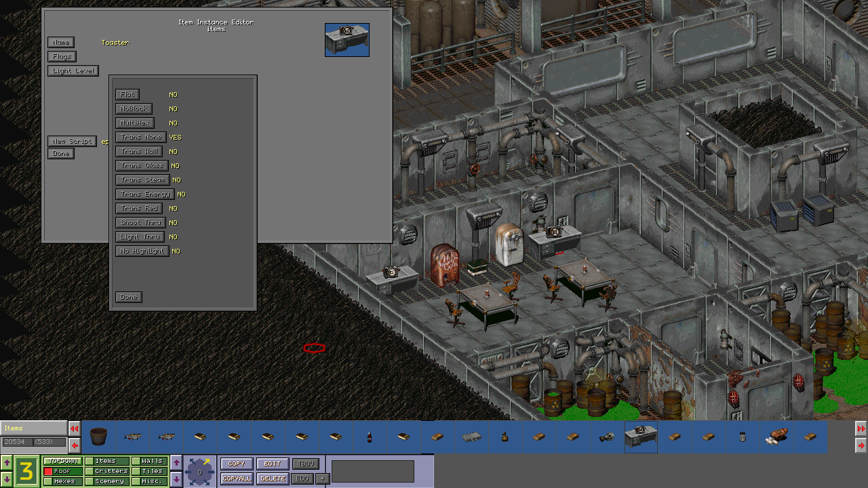
Task: Click Done below the New Script button
Action: click(61, 153)
